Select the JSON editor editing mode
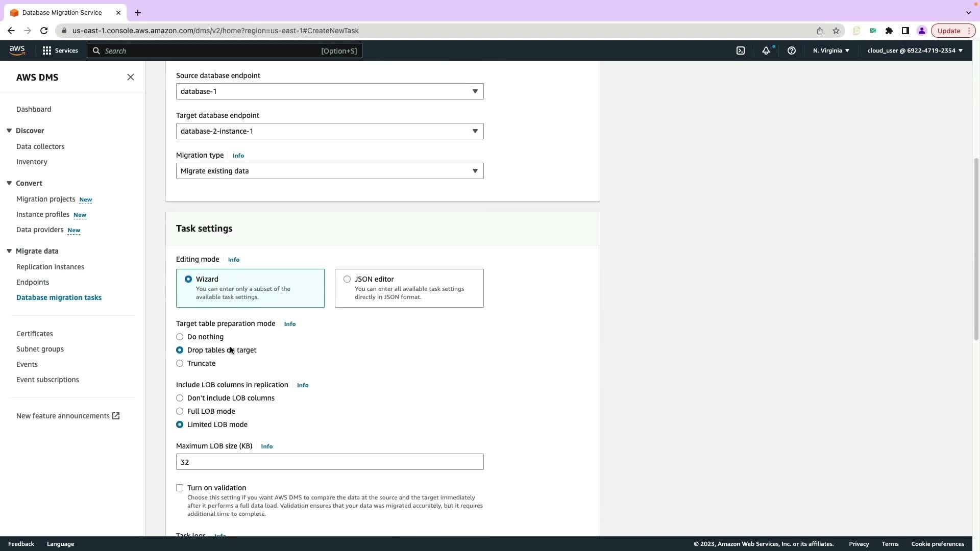Image resolution: width=980 pixels, height=551 pixels. click(347, 279)
